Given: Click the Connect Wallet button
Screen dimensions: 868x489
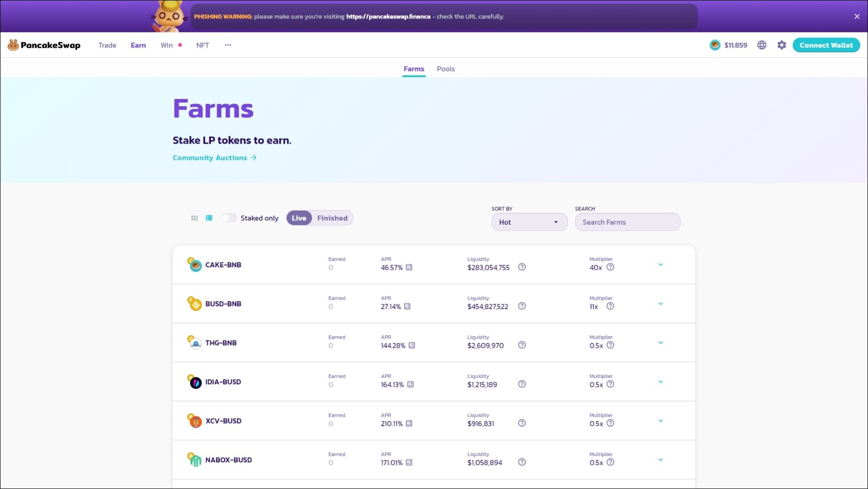Looking at the screenshot, I should (826, 45).
